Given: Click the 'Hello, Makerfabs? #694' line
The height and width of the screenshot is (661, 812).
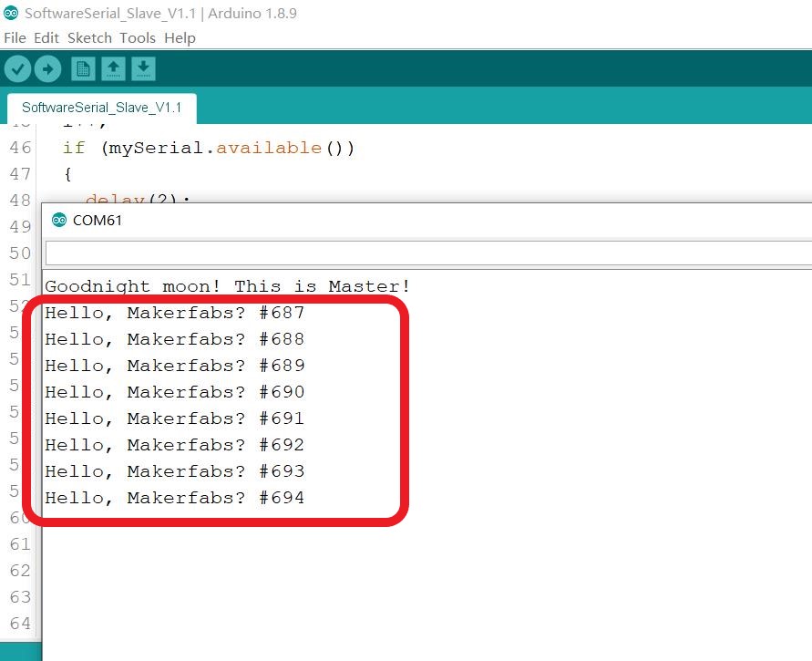Looking at the screenshot, I should [174, 498].
